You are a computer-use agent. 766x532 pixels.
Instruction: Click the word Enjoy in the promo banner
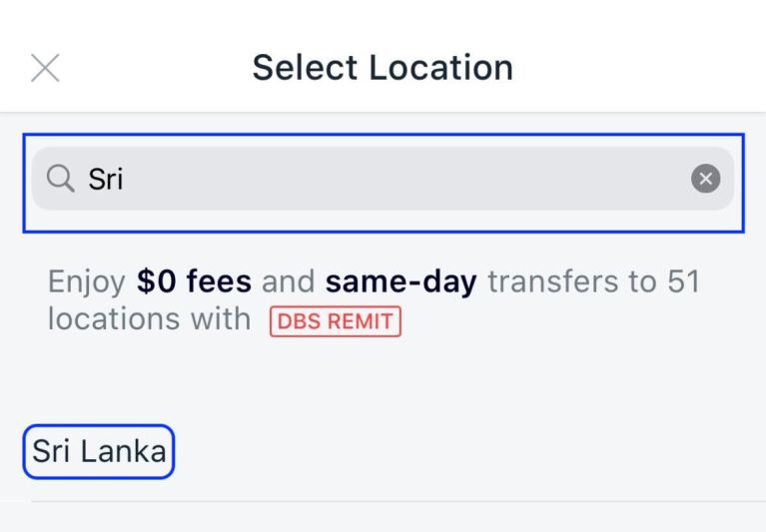87,282
